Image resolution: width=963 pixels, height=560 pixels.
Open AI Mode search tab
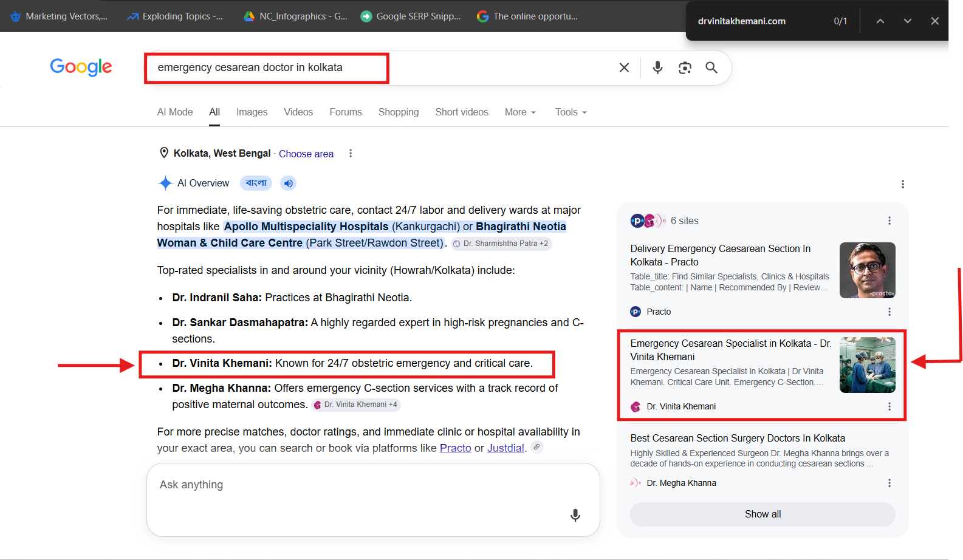click(175, 112)
